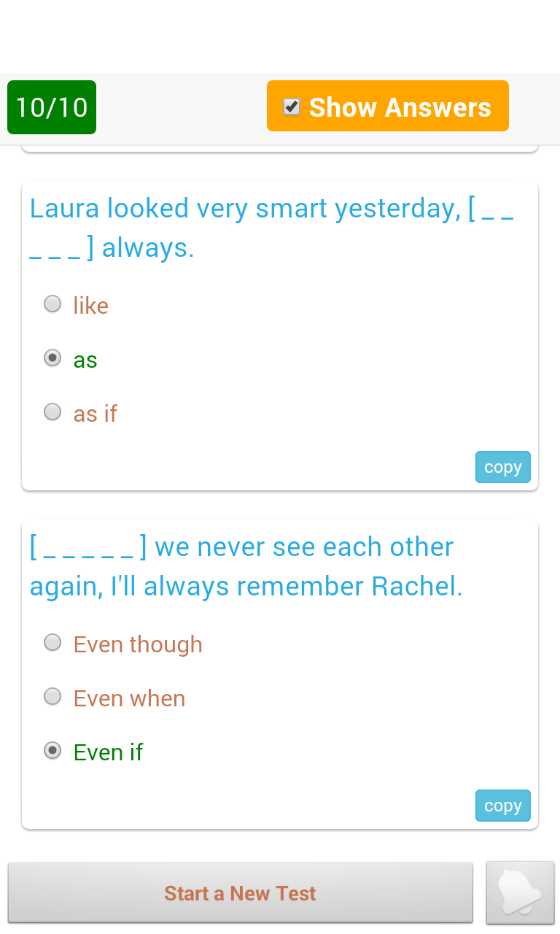Click the 'like' answer label
Image resolution: width=560 pixels, height=934 pixels.
point(90,306)
